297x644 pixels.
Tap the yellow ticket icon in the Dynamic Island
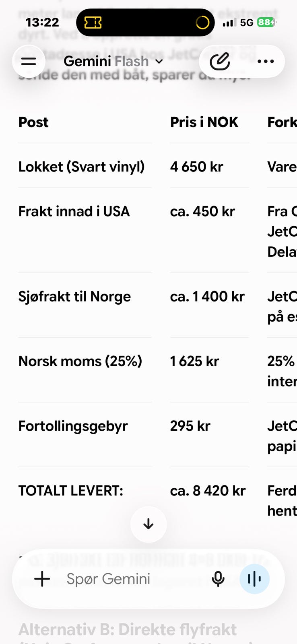coord(93,23)
